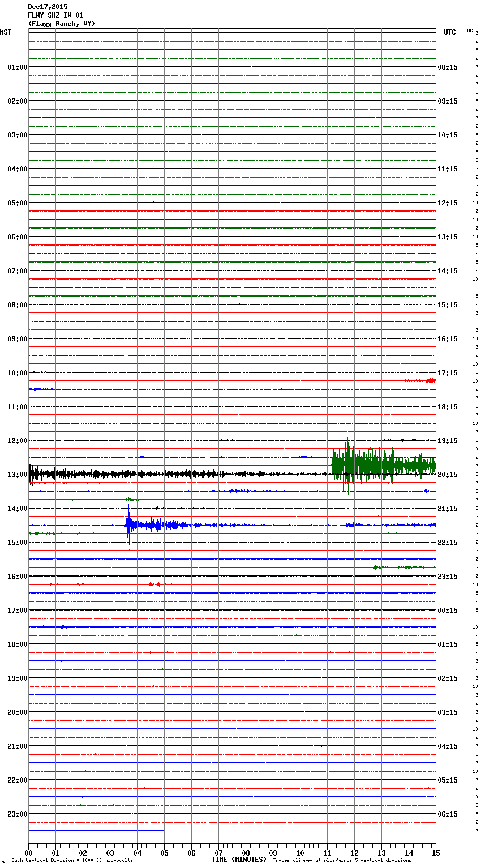Click the minute-axis tick label 00
The height and width of the screenshot is (868, 481).
[x=28, y=853]
